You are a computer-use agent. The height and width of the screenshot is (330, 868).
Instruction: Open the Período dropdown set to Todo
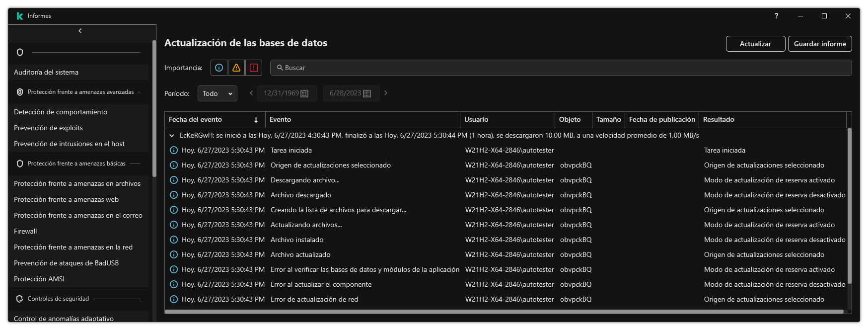point(217,93)
